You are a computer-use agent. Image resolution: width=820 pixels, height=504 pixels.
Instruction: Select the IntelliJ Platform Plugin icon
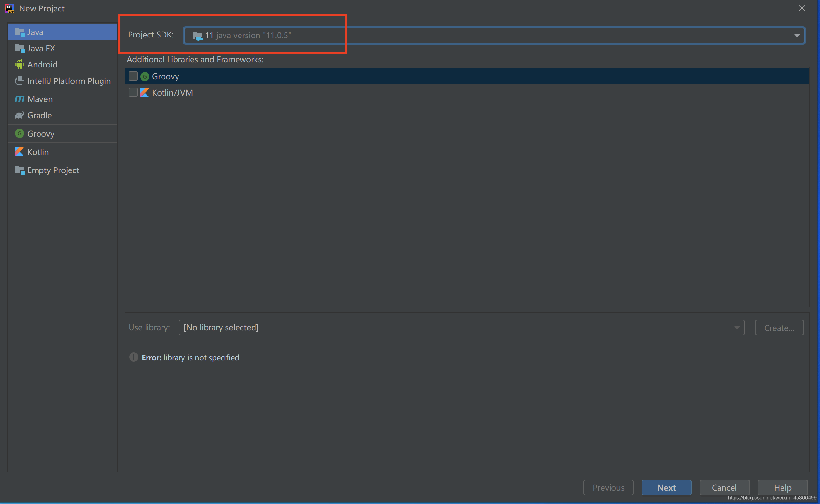pyautogui.click(x=20, y=81)
